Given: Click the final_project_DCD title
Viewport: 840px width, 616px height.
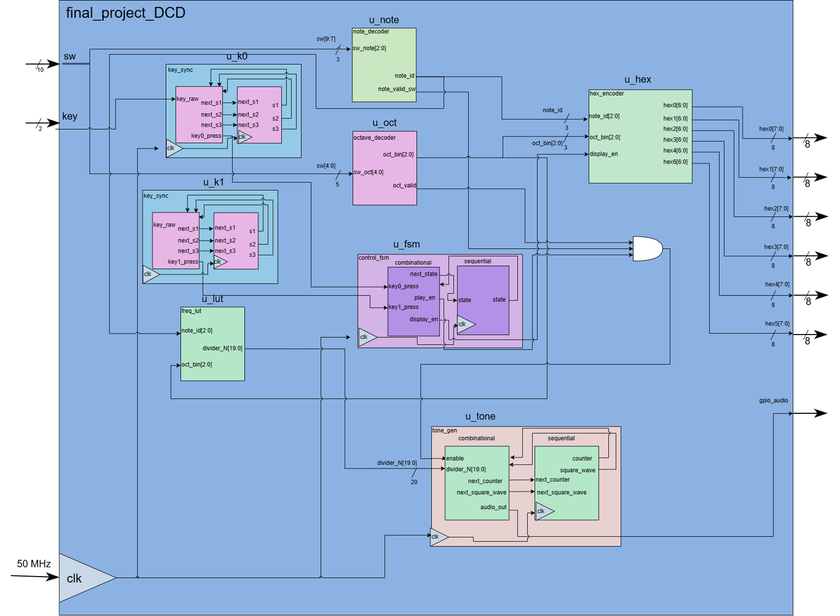Looking at the screenshot, I should [125, 13].
